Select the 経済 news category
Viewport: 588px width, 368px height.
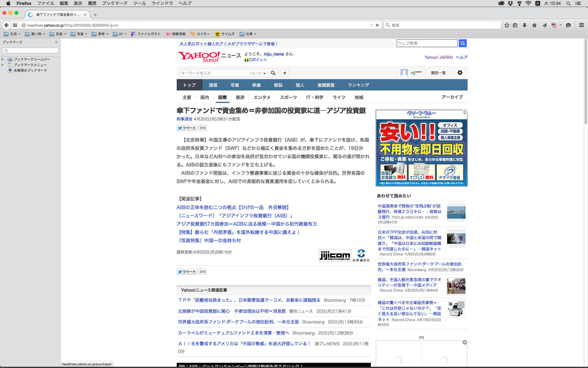(240, 97)
